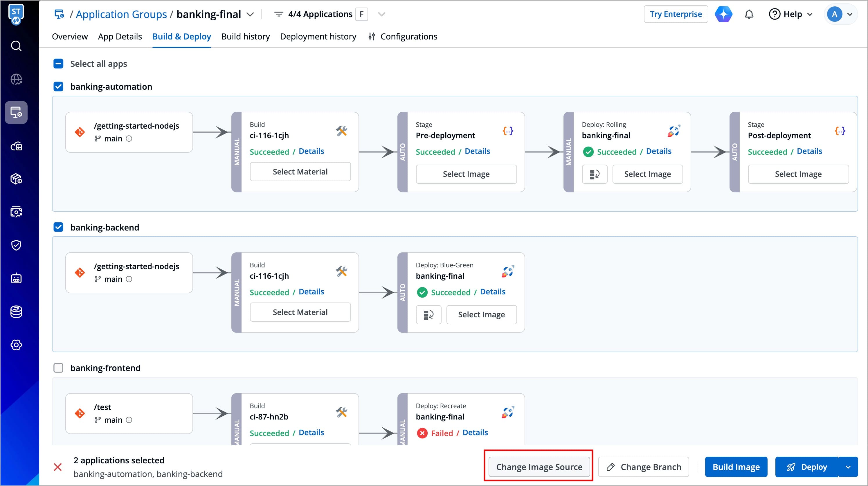The width and height of the screenshot is (868, 486).
Task: Click the search icon in sidebar
Action: [16, 46]
